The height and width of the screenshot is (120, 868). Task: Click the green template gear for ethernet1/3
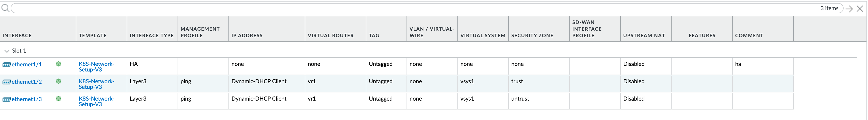click(x=59, y=99)
